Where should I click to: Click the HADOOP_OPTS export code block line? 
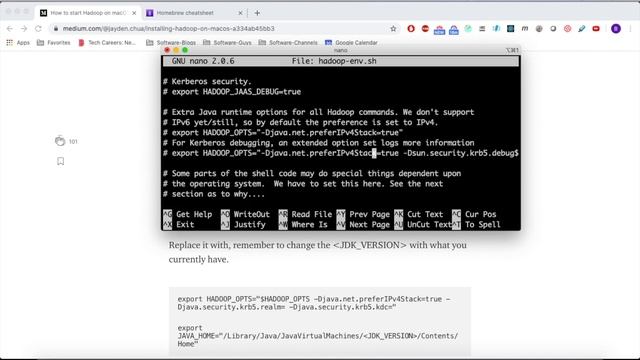tap(314, 303)
